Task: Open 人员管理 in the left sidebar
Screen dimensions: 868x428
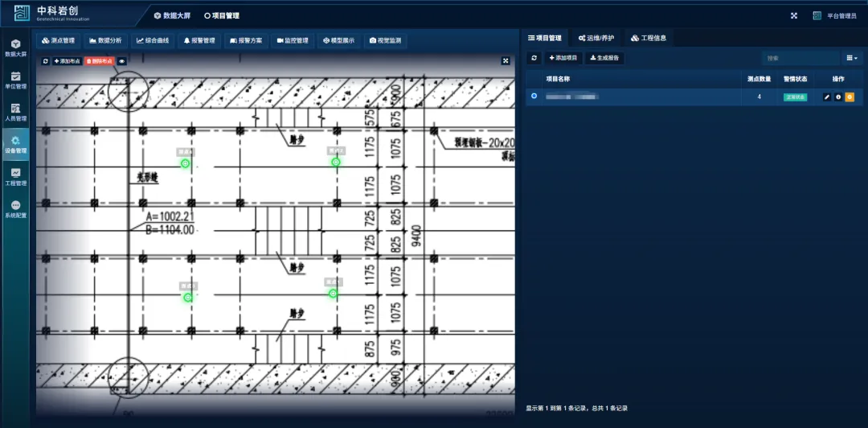Action: (x=15, y=112)
